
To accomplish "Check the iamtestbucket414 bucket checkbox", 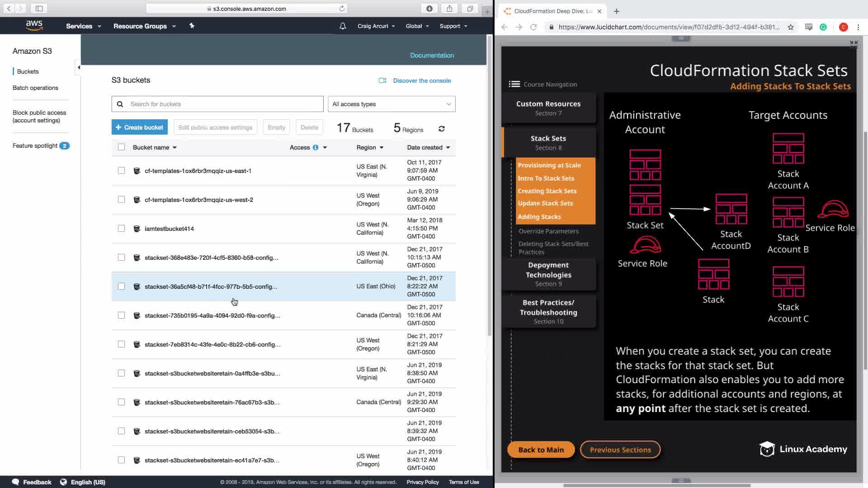I will tap(121, 229).
